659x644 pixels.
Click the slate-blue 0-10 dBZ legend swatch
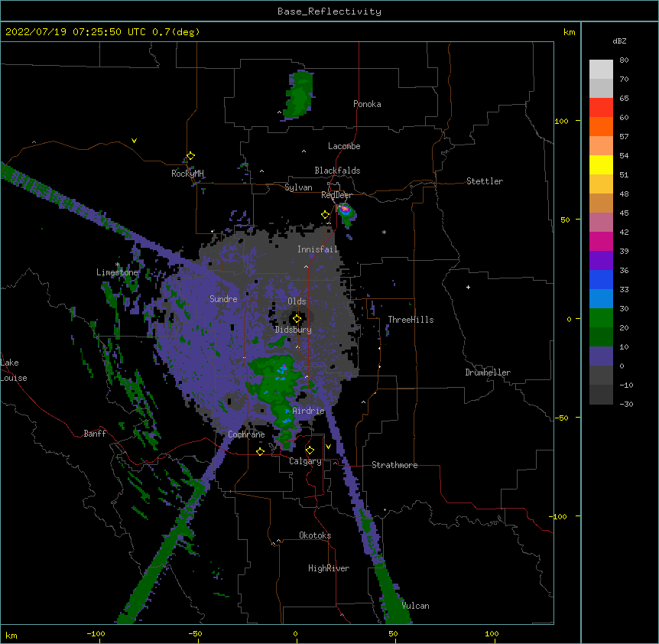coord(601,356)
